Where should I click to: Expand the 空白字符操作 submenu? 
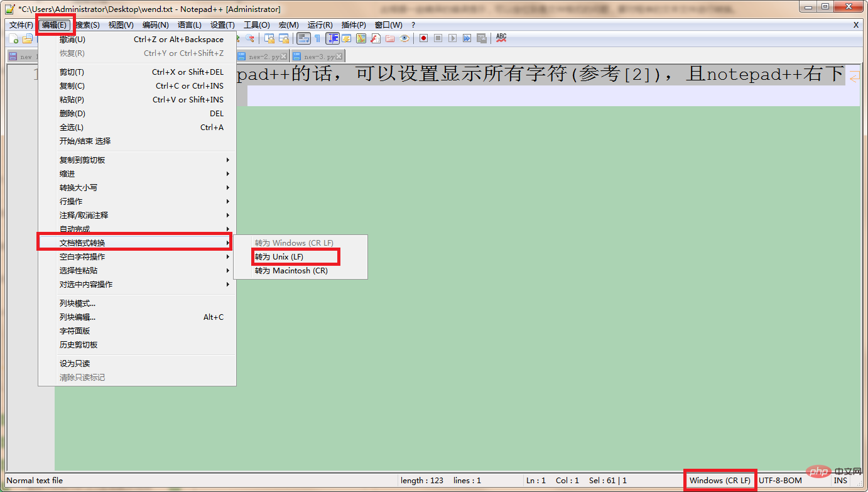pos(137,257)
